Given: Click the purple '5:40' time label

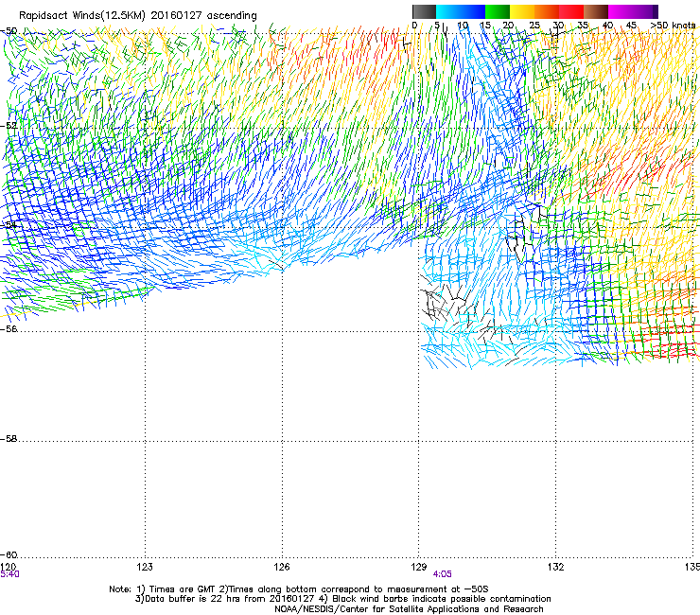Looking at the screenshot, I should (9, 574).
